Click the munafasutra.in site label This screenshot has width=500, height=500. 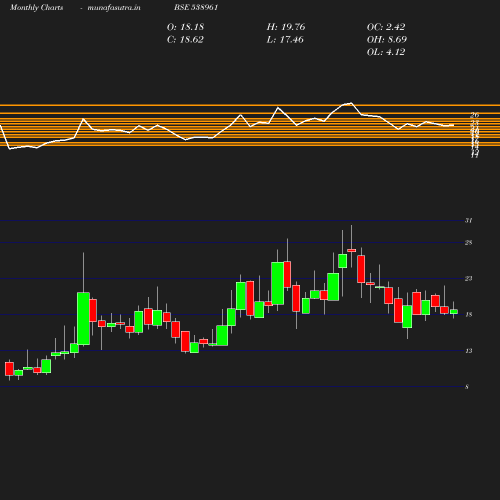[114, 7]
